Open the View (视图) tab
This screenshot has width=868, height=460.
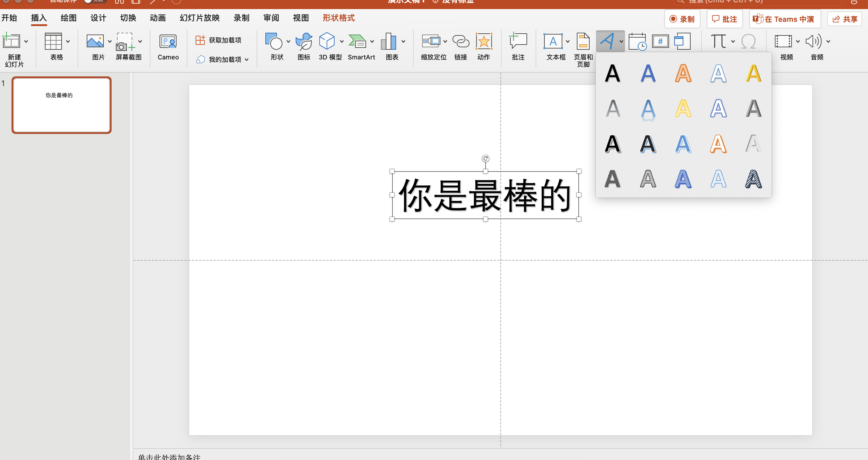(x=301, y=18)
